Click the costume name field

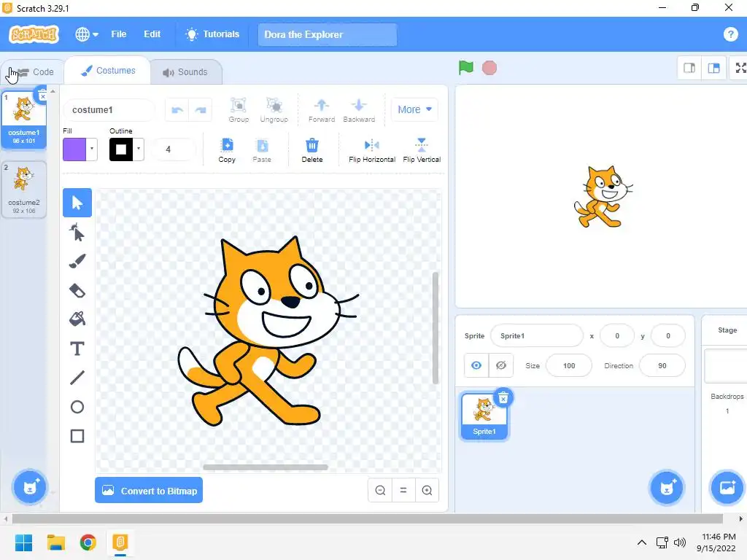[x=109, y=110]
